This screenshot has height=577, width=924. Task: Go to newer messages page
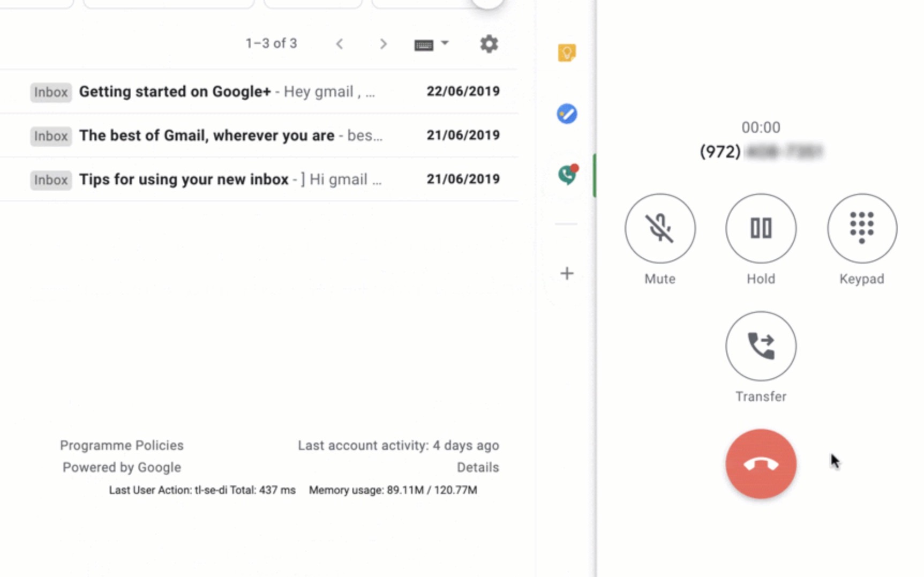(x=340, y=44)
